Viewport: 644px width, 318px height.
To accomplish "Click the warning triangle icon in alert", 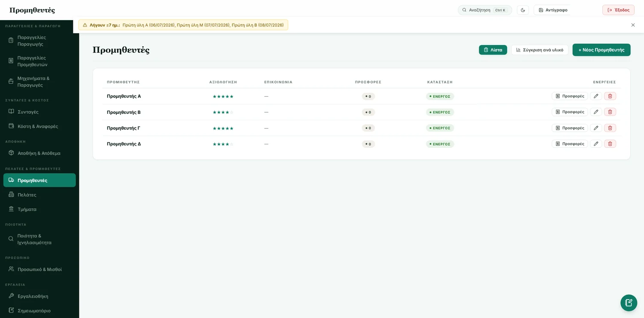I will (85, 25).
